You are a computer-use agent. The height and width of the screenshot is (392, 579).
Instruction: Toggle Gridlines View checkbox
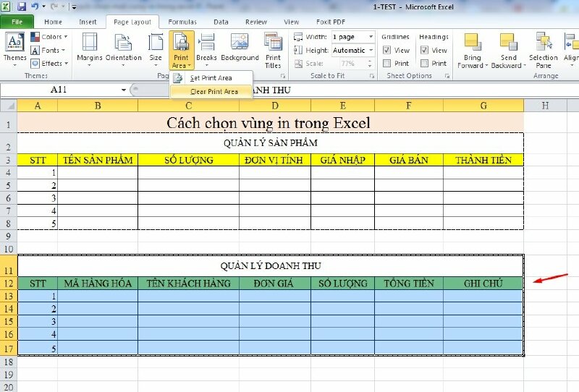pos(386,50)
